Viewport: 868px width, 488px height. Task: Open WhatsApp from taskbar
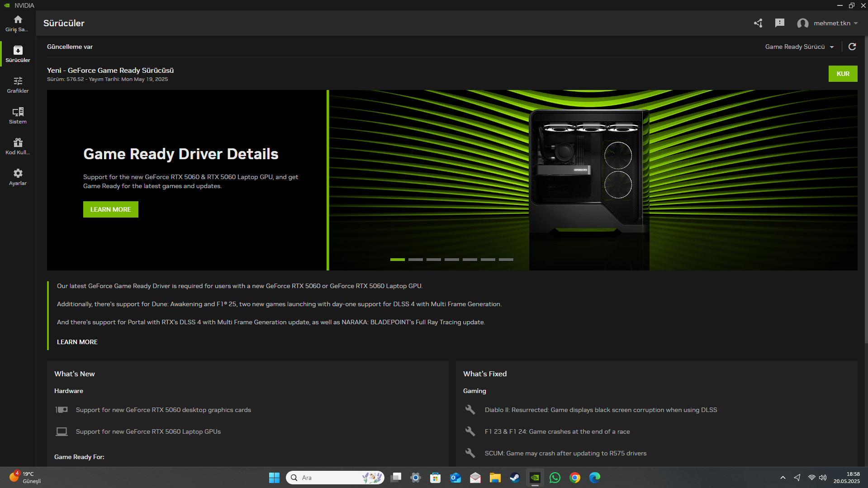point(555,478)
